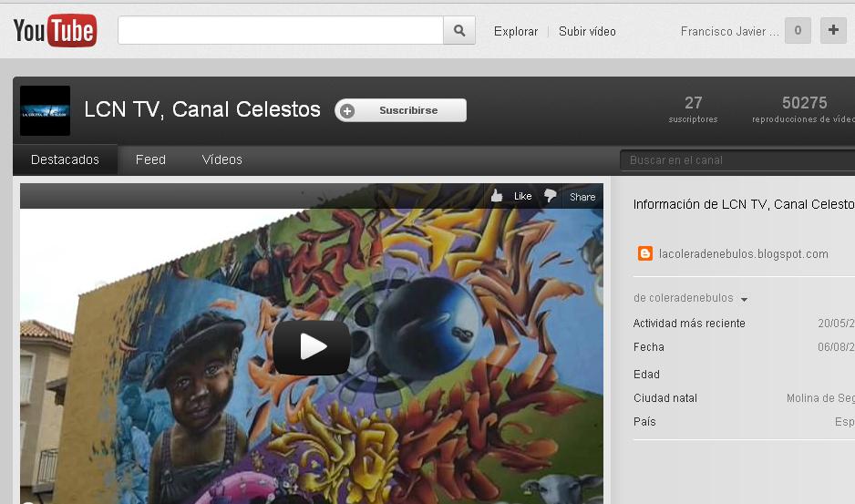
Task: Click the plus icon in top header
Action: pos(833,30)
